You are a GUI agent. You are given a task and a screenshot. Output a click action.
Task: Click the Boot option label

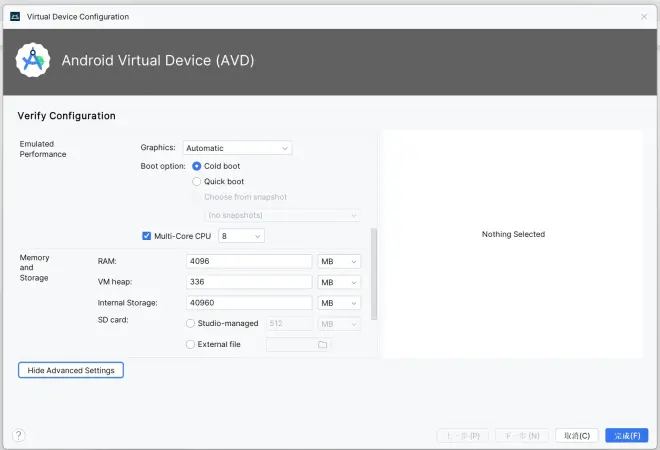coord(163,166)
